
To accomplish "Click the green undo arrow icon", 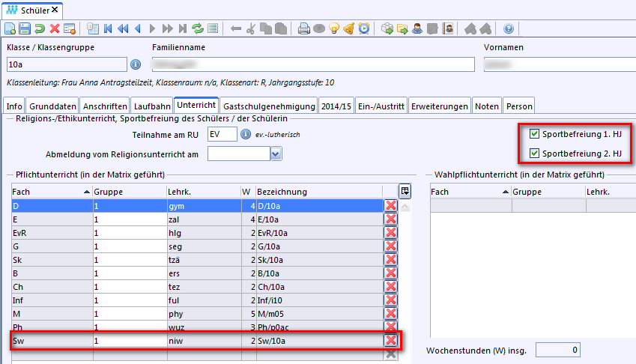I will click(x=40, y=29).
